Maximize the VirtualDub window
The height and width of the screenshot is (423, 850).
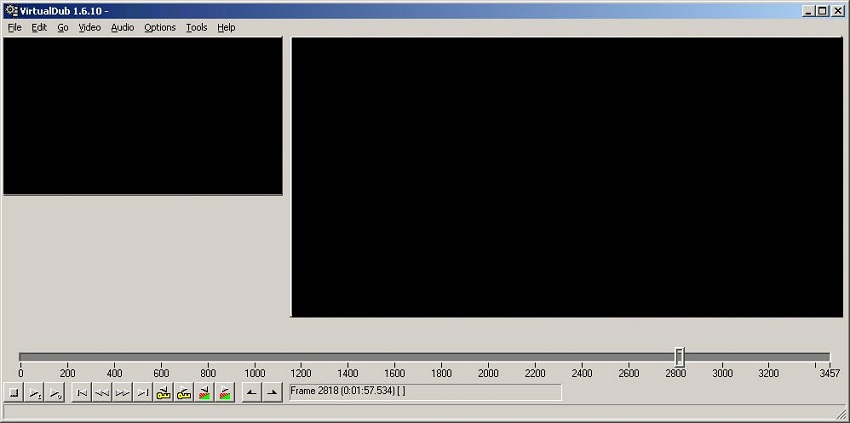pos(823,11)
